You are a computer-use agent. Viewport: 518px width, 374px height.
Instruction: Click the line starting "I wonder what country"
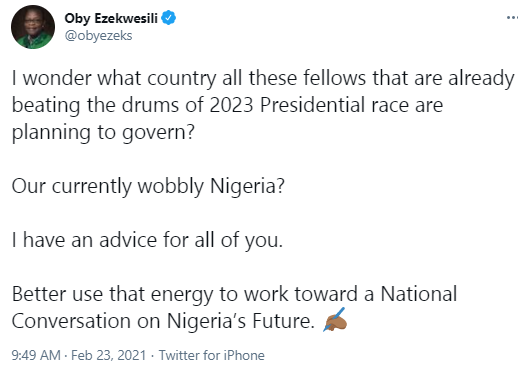tap(263, 79)
